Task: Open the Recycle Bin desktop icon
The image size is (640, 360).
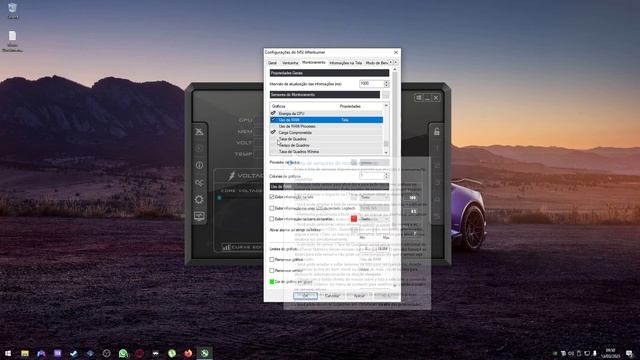Action: tap(13, 11)
